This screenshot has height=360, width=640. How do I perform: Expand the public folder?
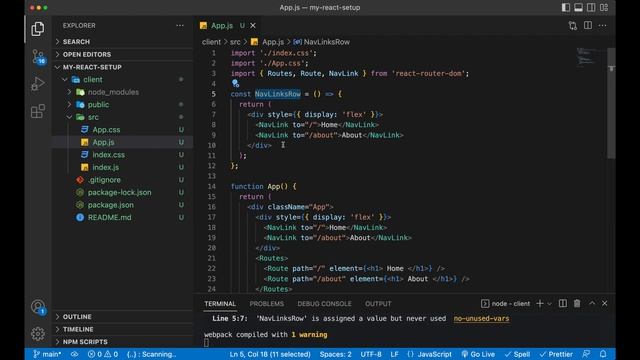122,104
